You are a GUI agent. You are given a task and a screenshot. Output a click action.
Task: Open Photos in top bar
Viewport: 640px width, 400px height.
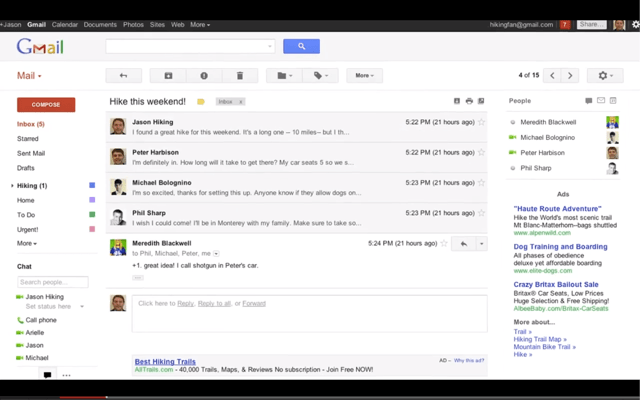coord(133,24)
